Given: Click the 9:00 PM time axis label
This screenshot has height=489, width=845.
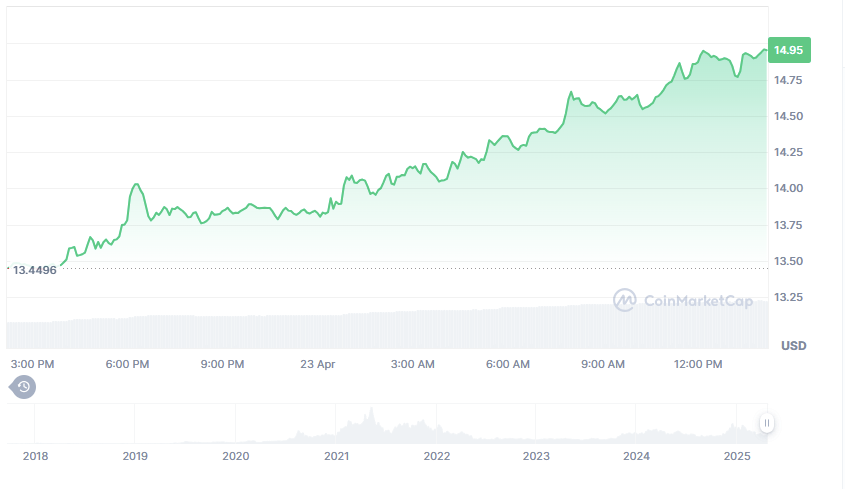Looking at the screenshot, I should point(223,364).
